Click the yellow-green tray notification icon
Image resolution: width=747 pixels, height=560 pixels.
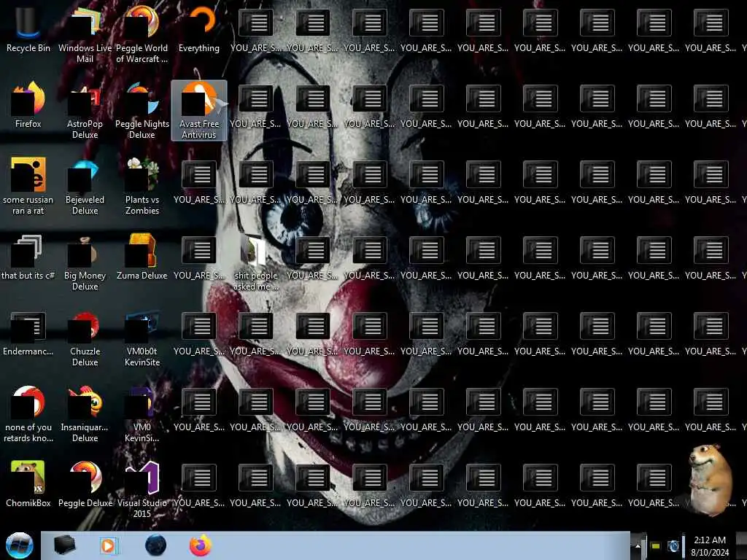tap(656, 546)
